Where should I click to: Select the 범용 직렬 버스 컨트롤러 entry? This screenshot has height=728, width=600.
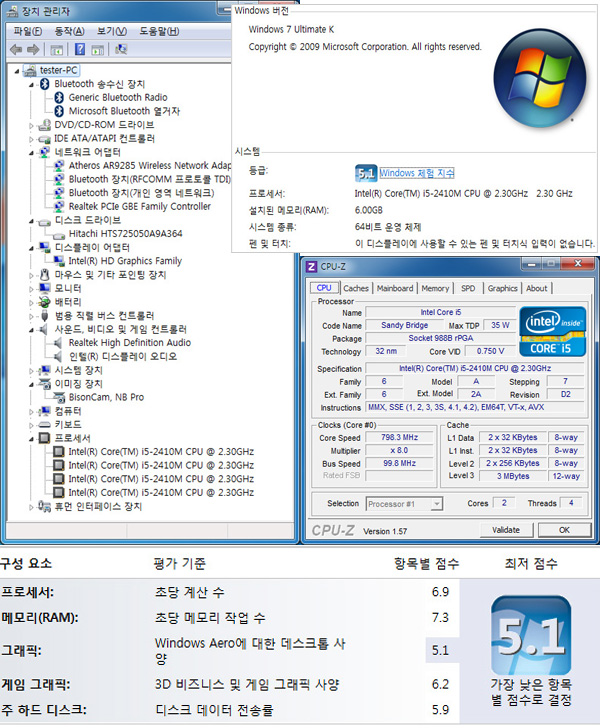(x=104, y=316)
